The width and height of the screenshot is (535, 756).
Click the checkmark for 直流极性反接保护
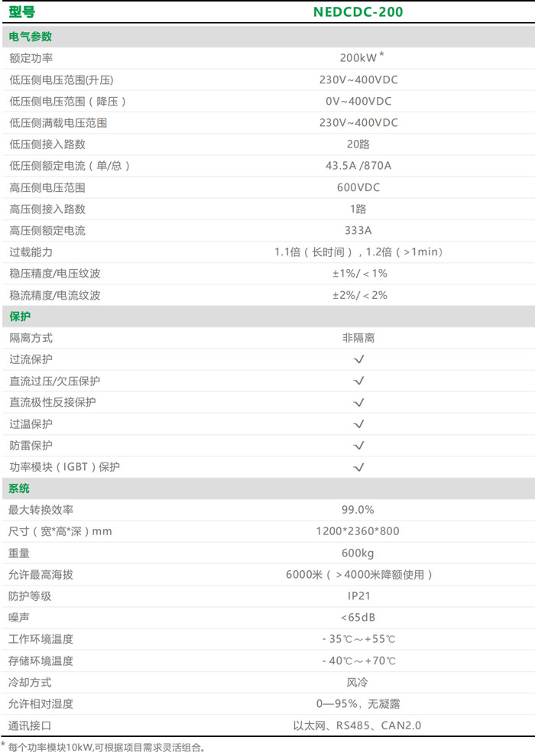coord(358,402)
